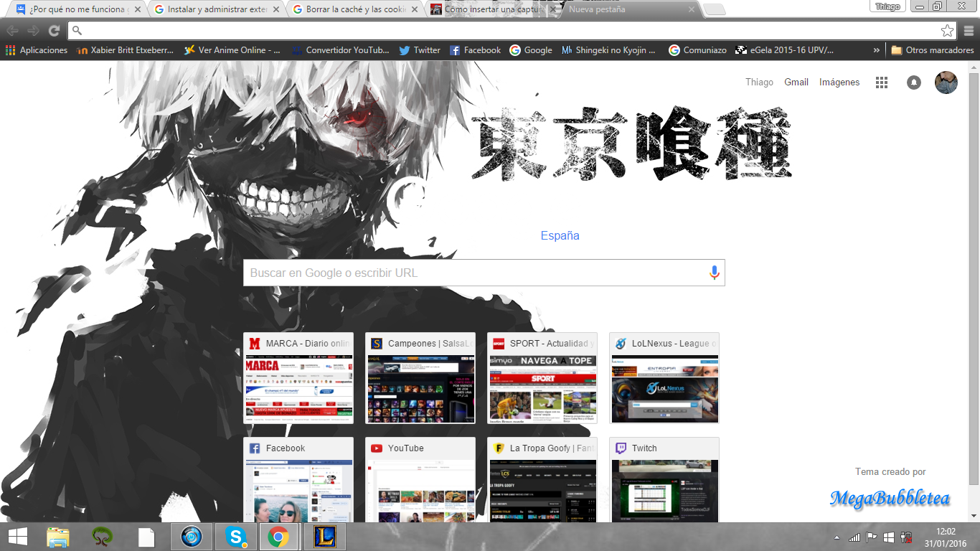Open the Thiago profile switcher in title bar
Viewport: 980px width, 551px height.
point(887,6)
